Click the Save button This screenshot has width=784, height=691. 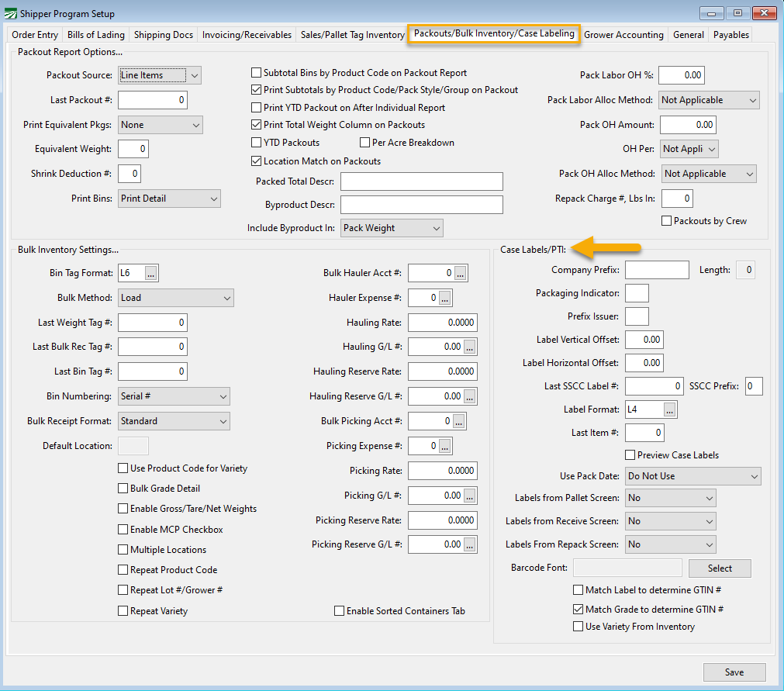point(734,672)
